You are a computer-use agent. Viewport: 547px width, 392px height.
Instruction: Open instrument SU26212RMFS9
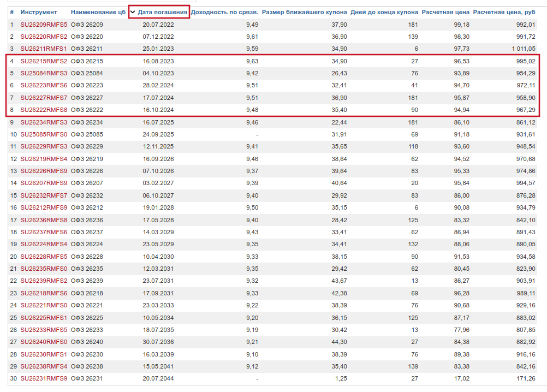(44, 207)
